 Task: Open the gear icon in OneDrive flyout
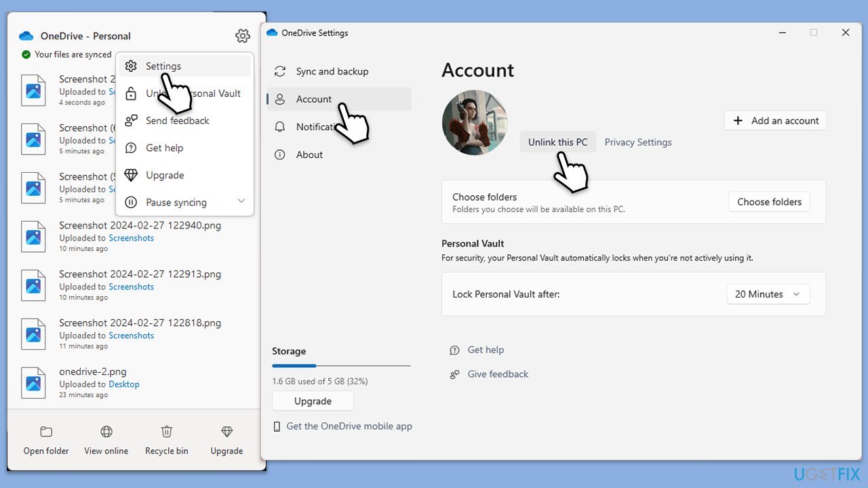coord(243,36)
